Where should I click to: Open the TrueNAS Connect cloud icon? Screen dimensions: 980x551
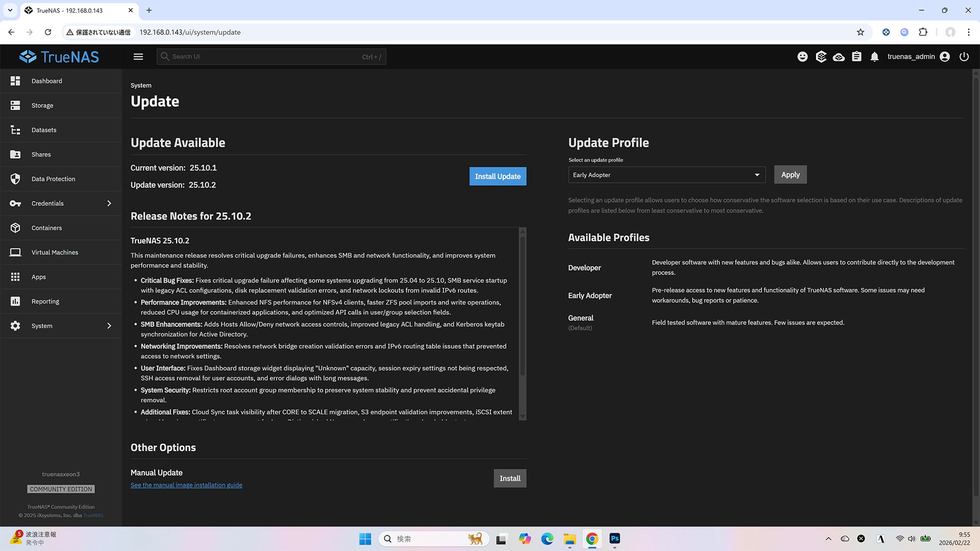(x=839, y=57)
